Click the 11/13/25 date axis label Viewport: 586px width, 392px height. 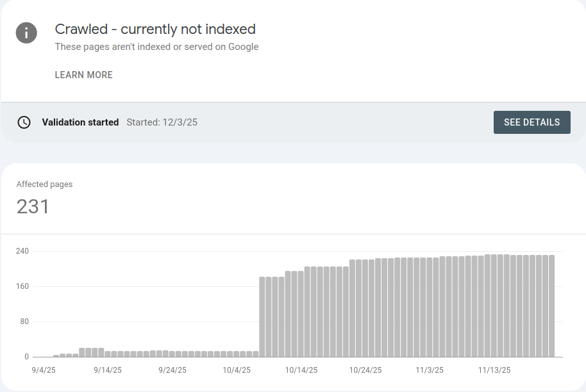[x=494, y=370]
